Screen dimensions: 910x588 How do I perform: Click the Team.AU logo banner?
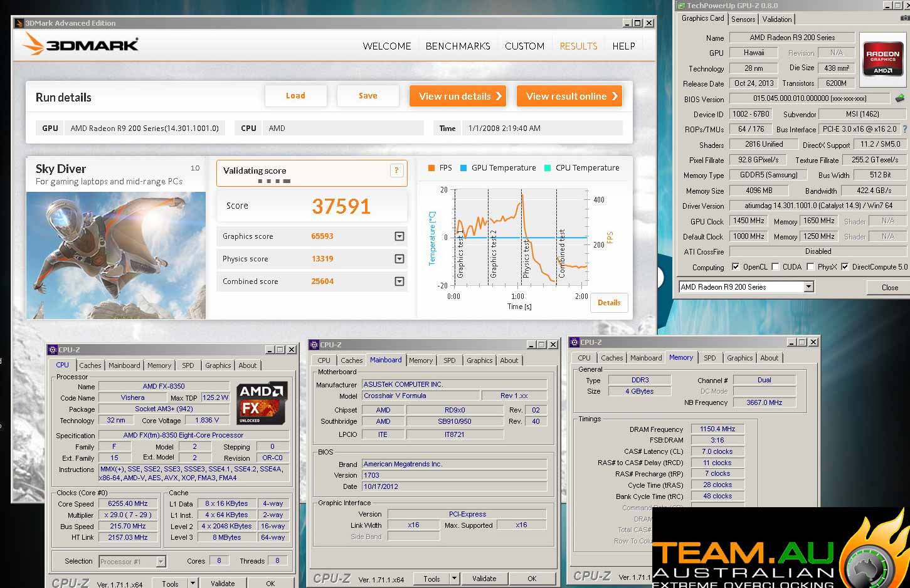pyautogui.click(x=781, y=548)
